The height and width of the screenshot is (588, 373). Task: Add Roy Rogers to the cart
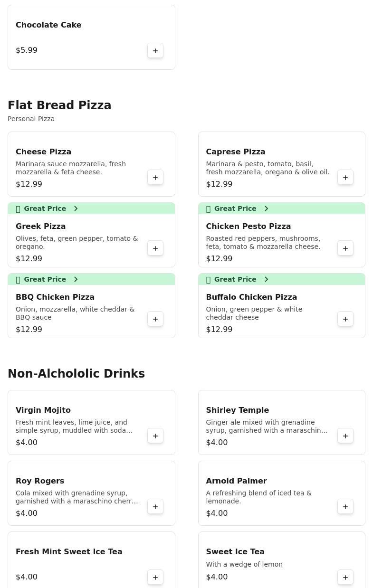tap(155, 507)
